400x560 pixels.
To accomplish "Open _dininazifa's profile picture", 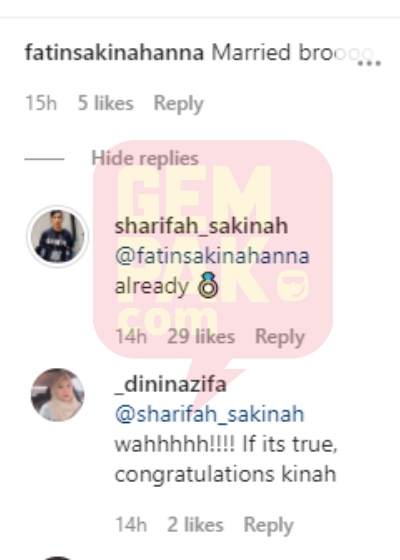I will pyautogui.click(x=58, y=395).
